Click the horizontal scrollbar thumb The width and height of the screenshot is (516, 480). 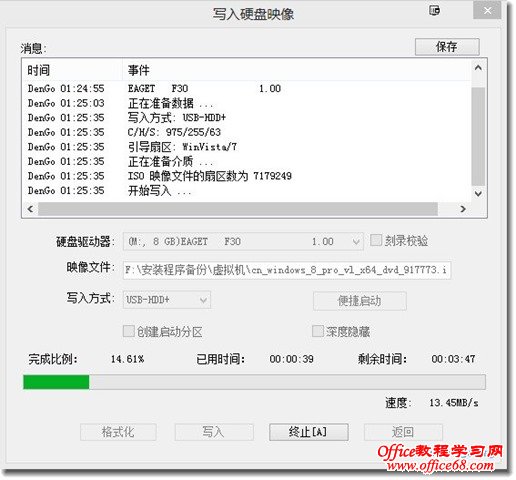[238, 209]
